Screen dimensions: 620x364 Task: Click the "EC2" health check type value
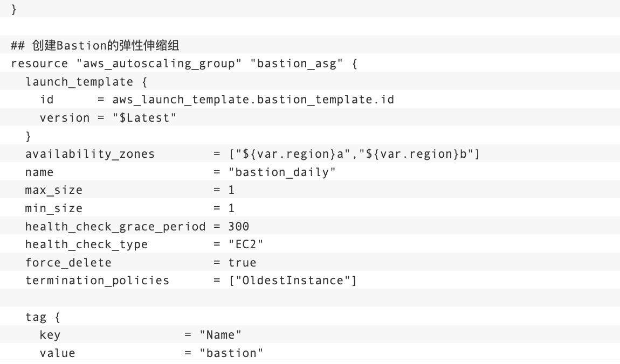245,244
